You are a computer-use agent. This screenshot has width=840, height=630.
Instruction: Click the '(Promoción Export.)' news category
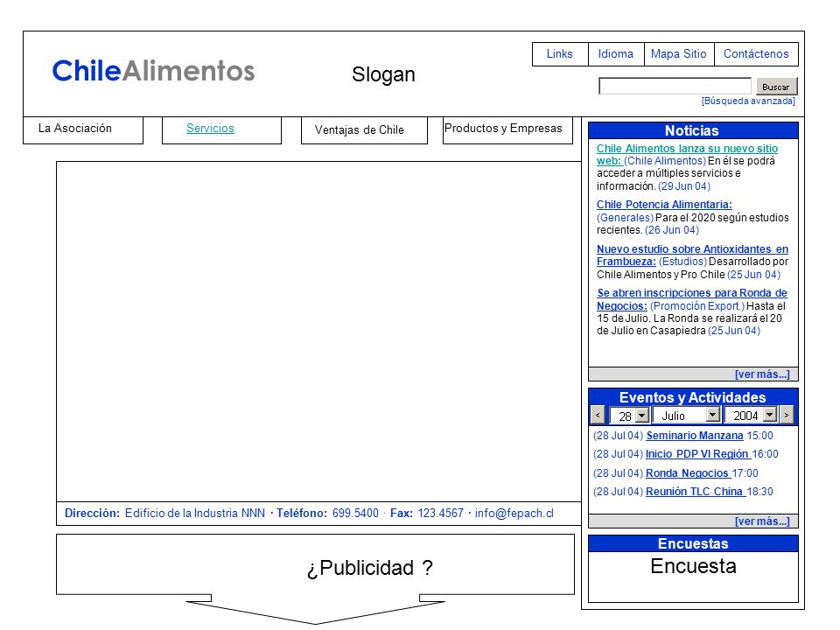[x=697, y=306]
